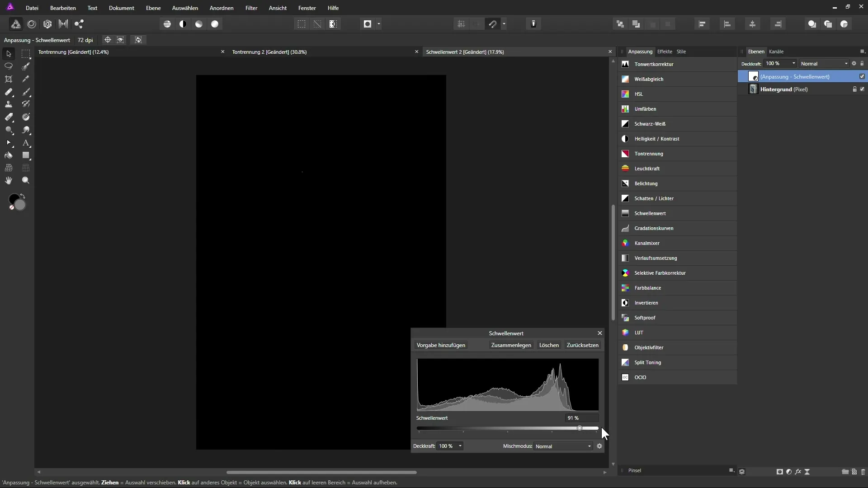Select the Flood Fill bucket tool

tap(9, 155)
